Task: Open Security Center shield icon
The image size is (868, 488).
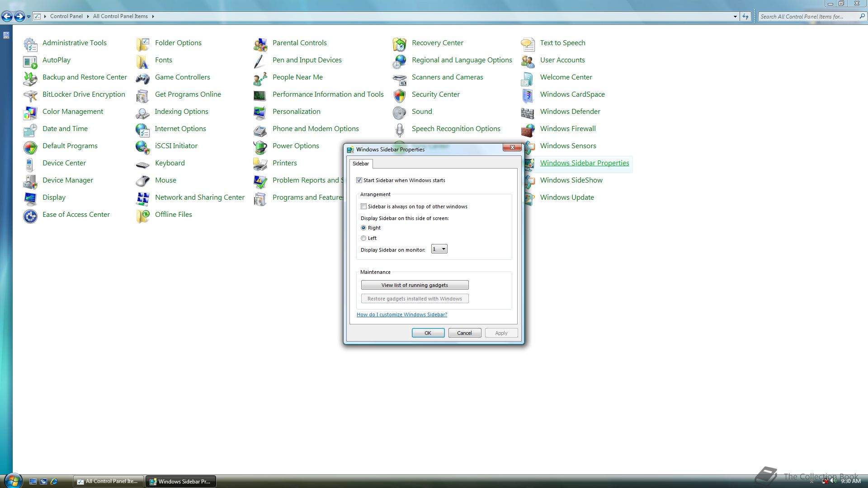Action: point(400,96)
